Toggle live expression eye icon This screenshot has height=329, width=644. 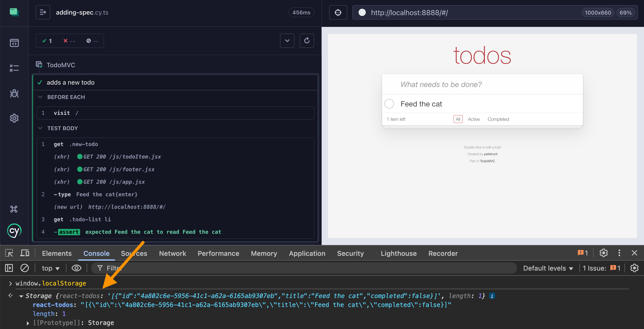[x=77, y=268]
